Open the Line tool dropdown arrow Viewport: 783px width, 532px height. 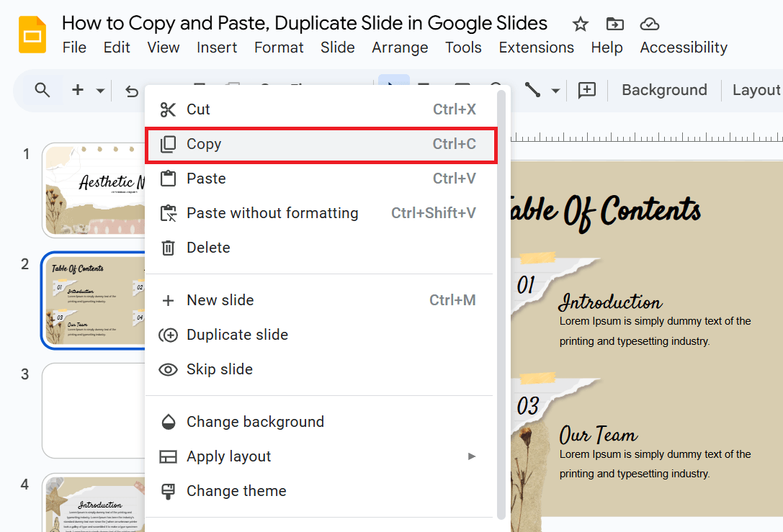pyautogui.click(x=555, y=92)
